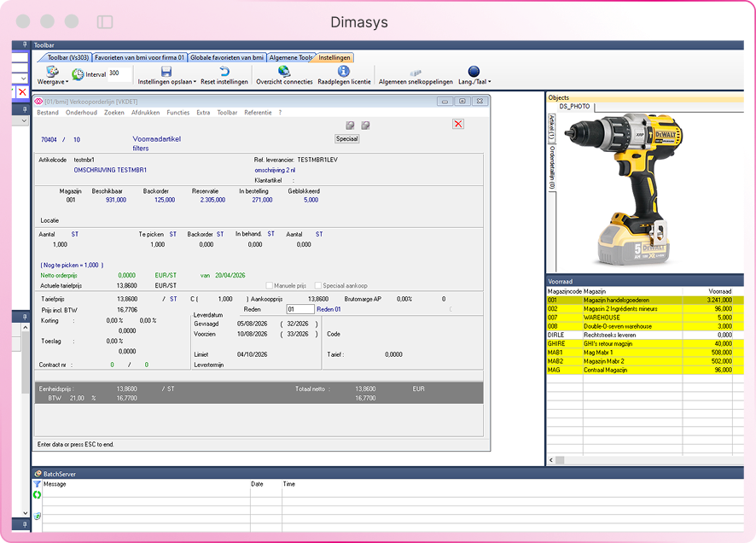Click the macOS red close traffic light
The image size is (756, 543).
[23, 21]
